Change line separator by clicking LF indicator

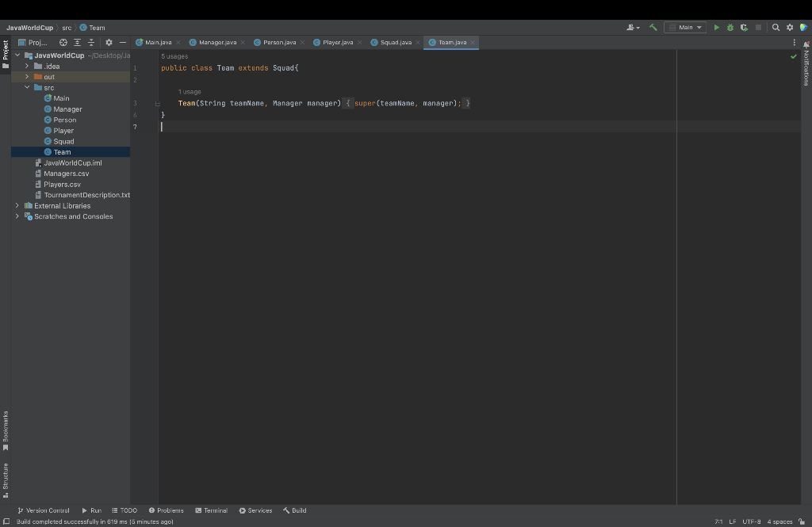pyautogui.click(x=732, y=521)
